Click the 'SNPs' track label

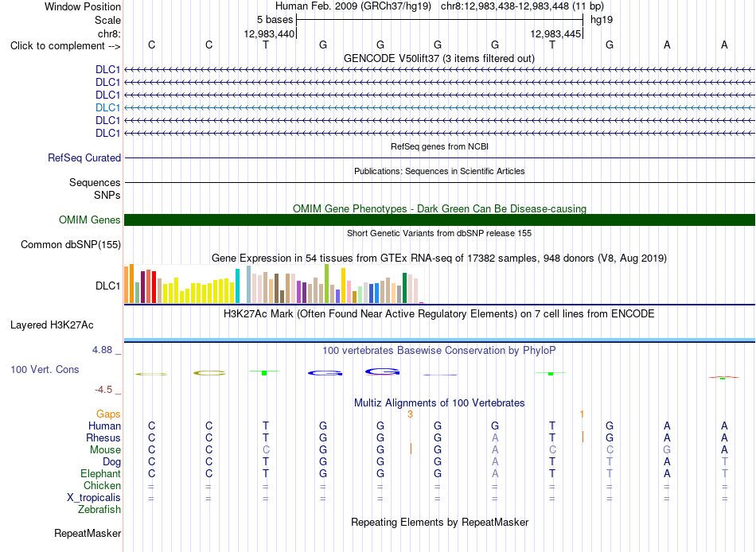click(107, 195)
